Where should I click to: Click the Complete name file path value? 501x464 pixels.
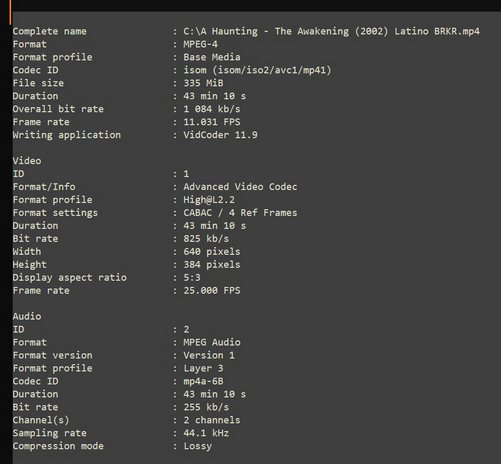click(x=331, y=31)
